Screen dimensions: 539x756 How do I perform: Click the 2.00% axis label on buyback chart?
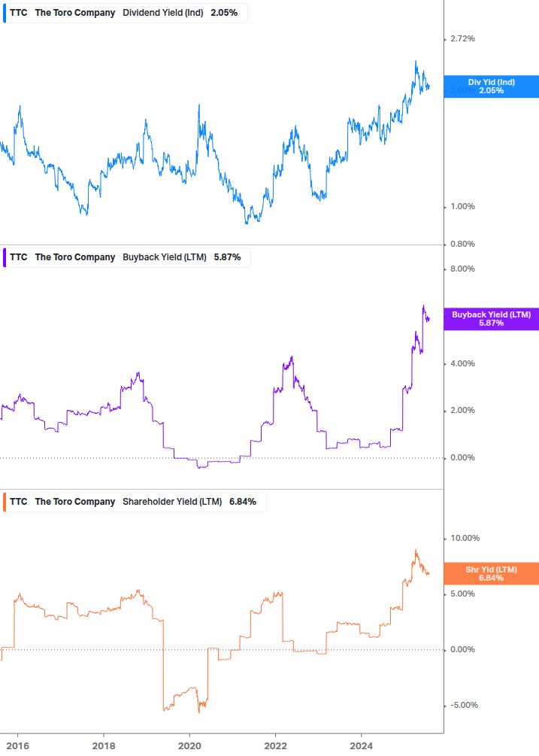462,411
